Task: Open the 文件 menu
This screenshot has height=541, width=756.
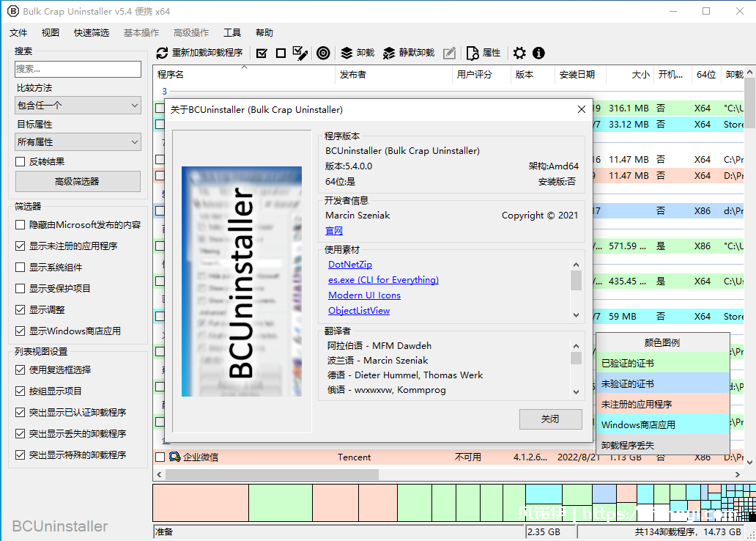Action: [18, 32]
